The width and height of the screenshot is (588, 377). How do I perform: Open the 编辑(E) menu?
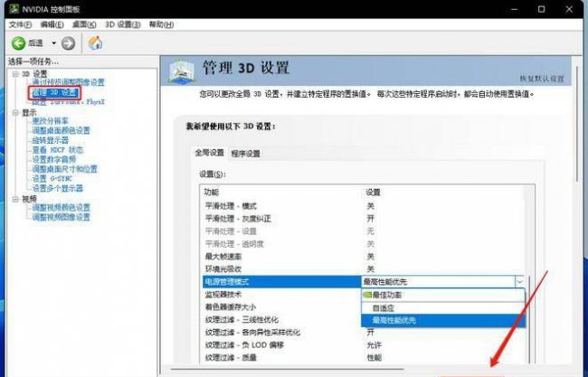(x=52, y=24)
